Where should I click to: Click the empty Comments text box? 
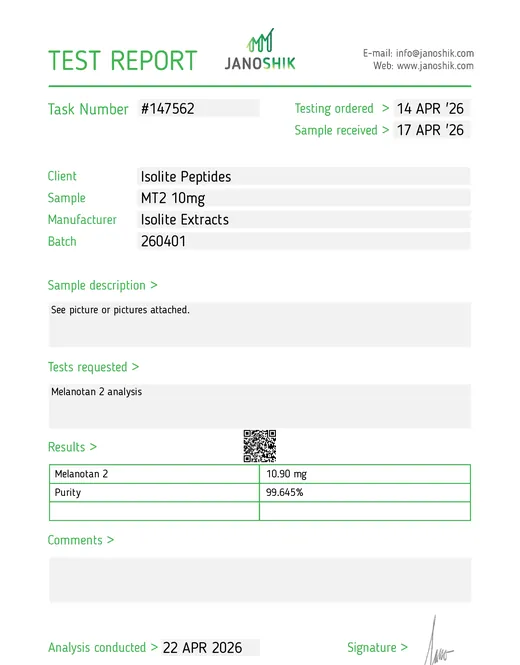tap(260, 580)
